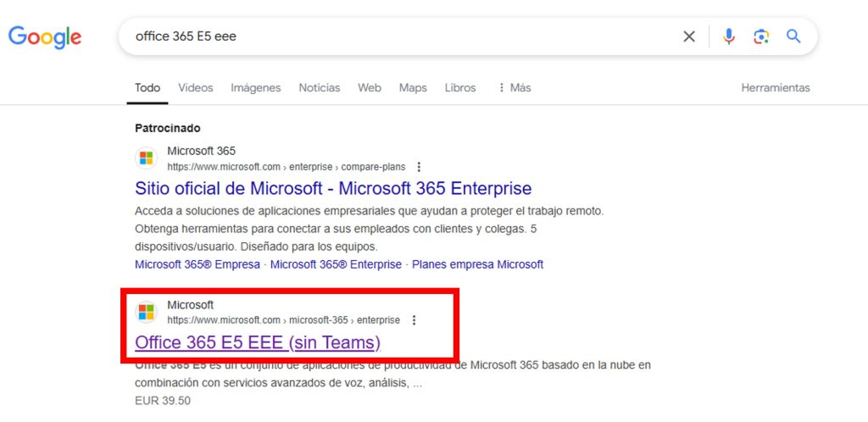Open options menu for Office 365 E5 result

click(x=414, y=320)
